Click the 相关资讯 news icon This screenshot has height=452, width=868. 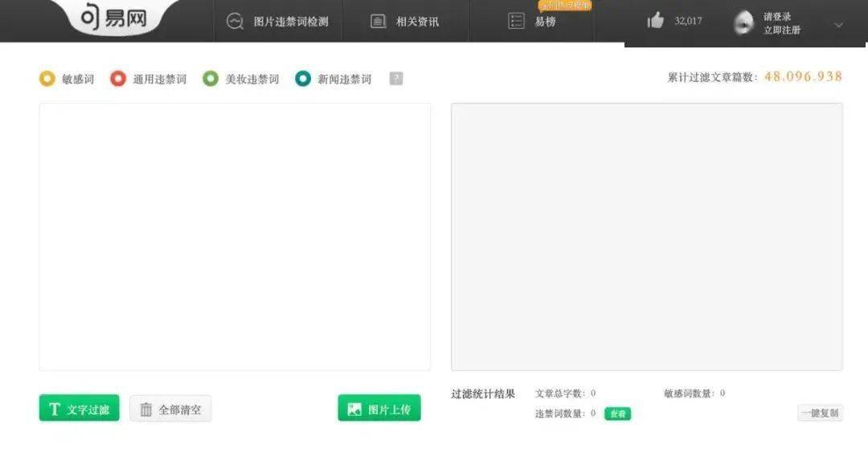point(378,22)
